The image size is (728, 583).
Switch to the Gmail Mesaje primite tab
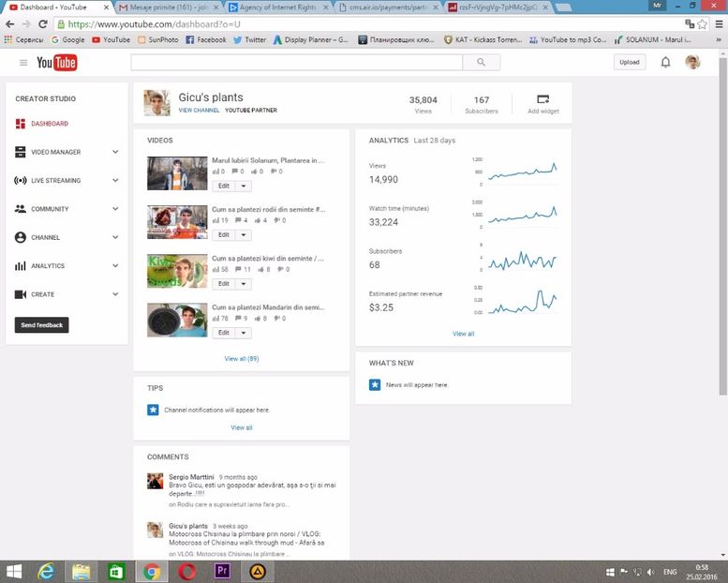pyautogui.click(x=169, y=7)
